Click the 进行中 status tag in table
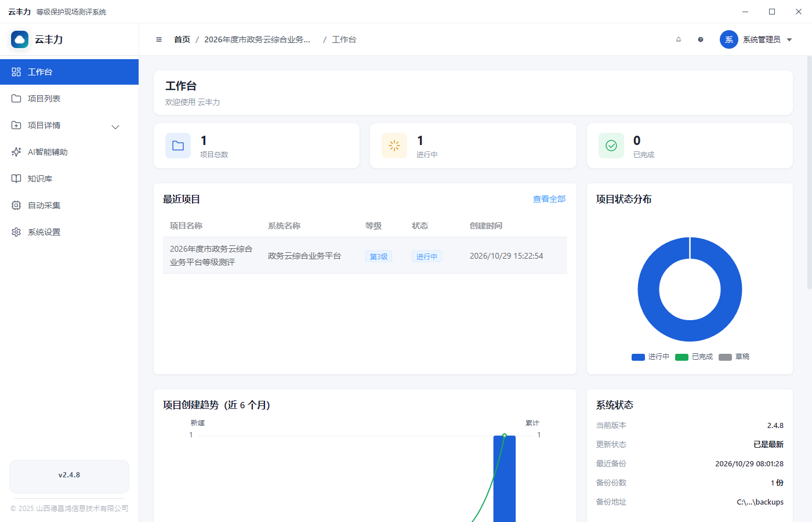Screen dimensions: 812x522 (x=427, y=256)
